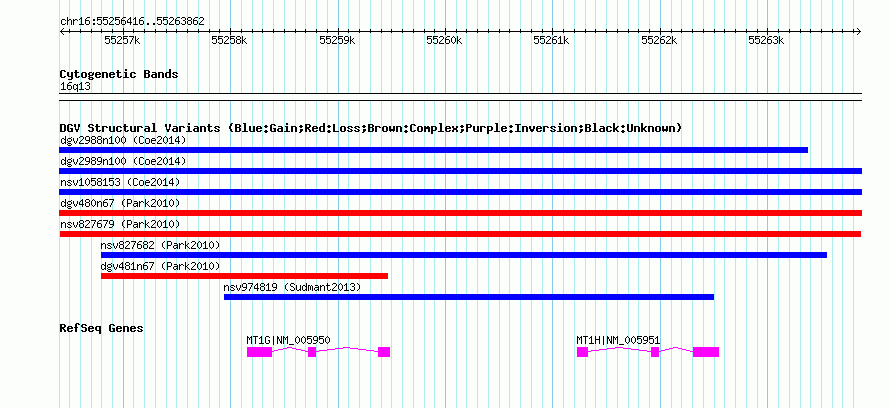Click the 55258k ruler tick label
Image resolution: width=890 pixels, height=408 pixels.
(x=230, y=41)
